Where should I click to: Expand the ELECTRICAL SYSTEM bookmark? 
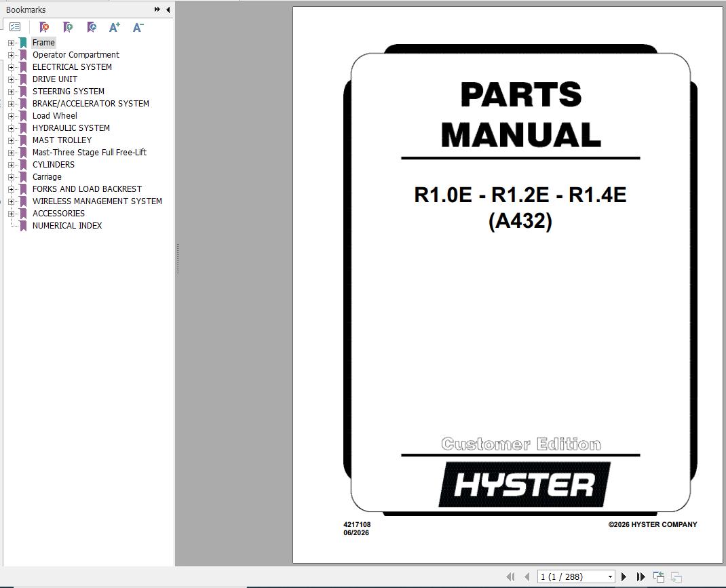click(x=11, y=67)
